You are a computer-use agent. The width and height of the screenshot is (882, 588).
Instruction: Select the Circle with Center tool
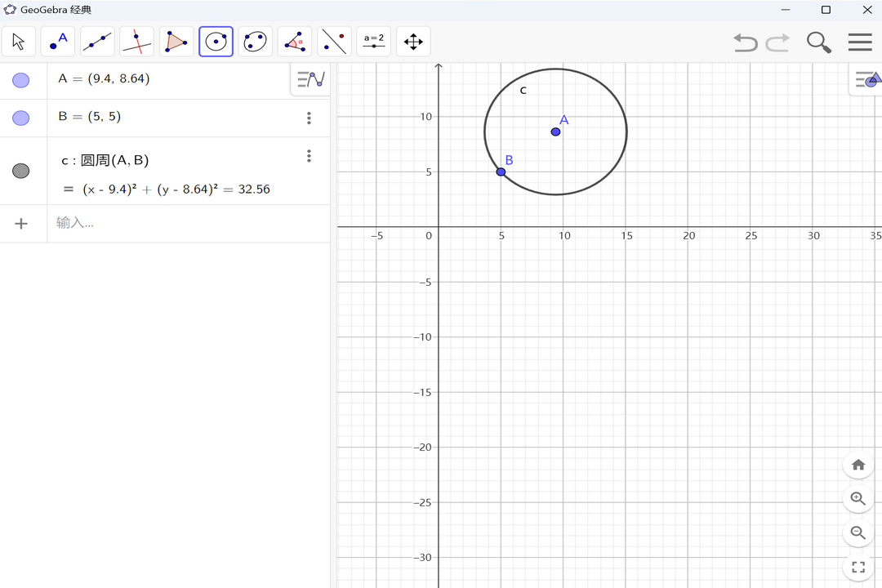tap(216, 41)
